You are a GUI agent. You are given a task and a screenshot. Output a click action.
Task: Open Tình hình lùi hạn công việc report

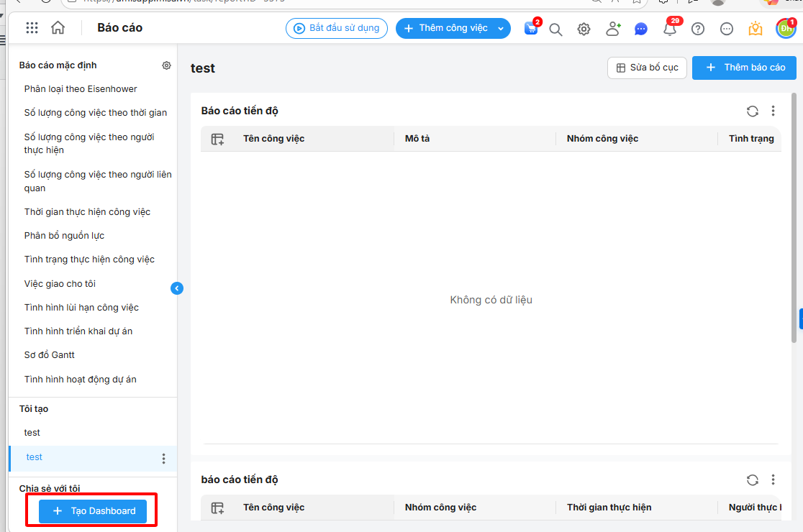coord(81,308)
